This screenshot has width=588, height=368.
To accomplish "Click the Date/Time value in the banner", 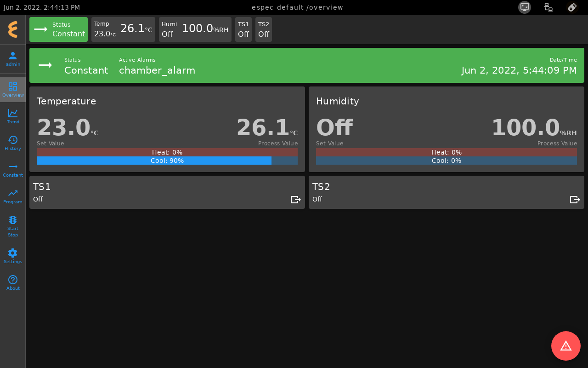I will (519, 70).
